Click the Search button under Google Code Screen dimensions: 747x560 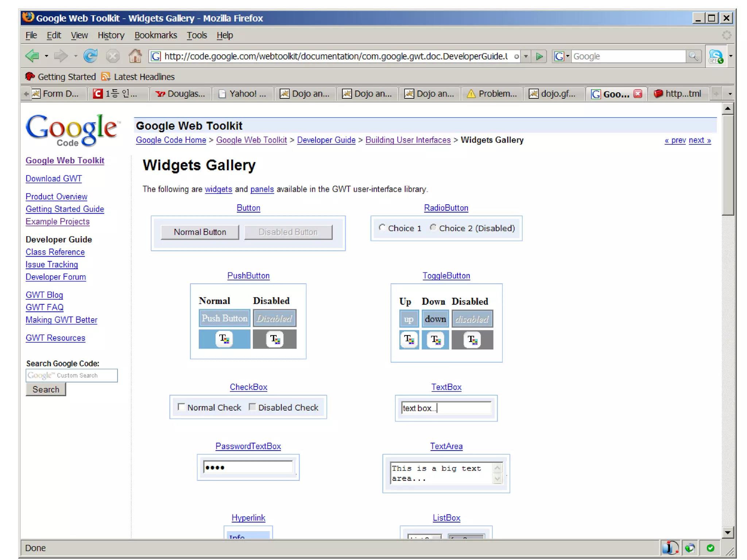click(x=46, y=389)
